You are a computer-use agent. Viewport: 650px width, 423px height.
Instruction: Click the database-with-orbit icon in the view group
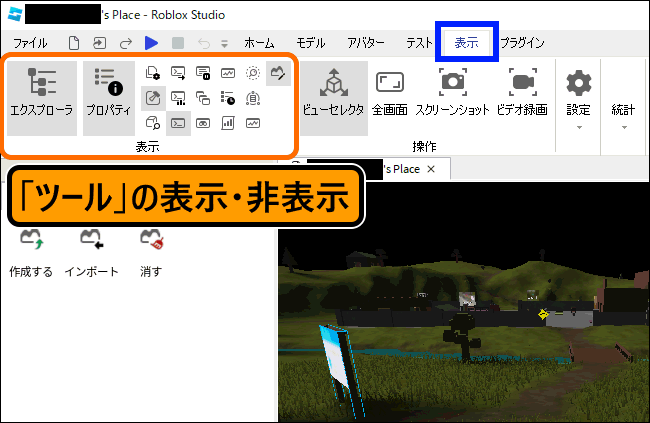[253, 98]
